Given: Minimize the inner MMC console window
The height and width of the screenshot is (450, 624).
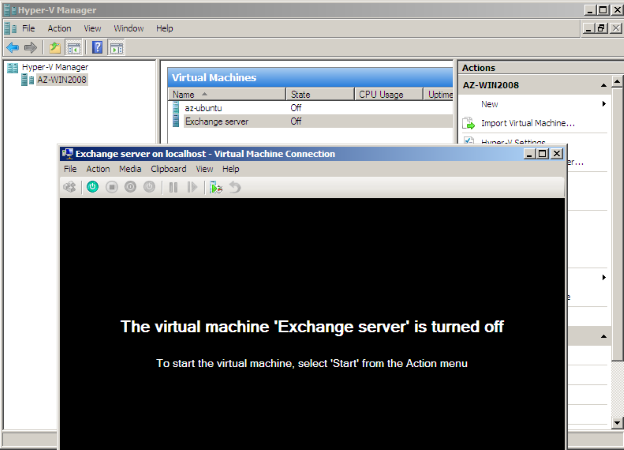Looking at the screenshot, I should pyautogui.click(x=589, y=28).
